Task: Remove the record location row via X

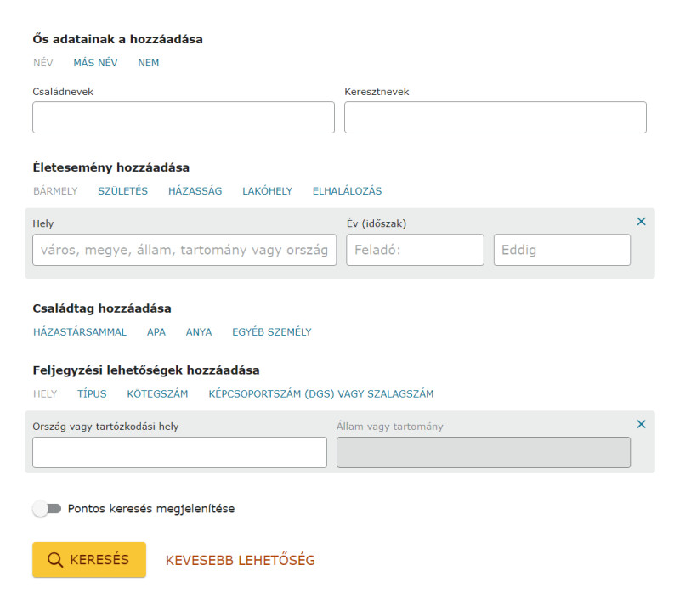Action: 641,424
